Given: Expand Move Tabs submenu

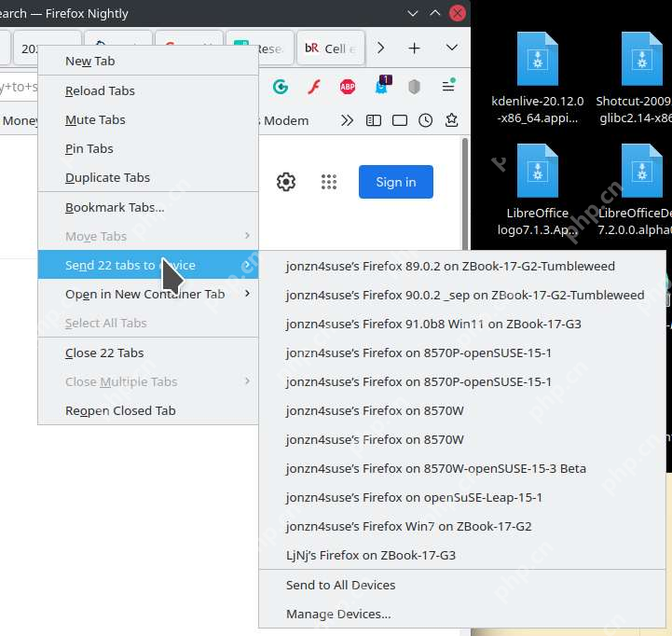Looking at the screenshot, I should pos(148,236).
